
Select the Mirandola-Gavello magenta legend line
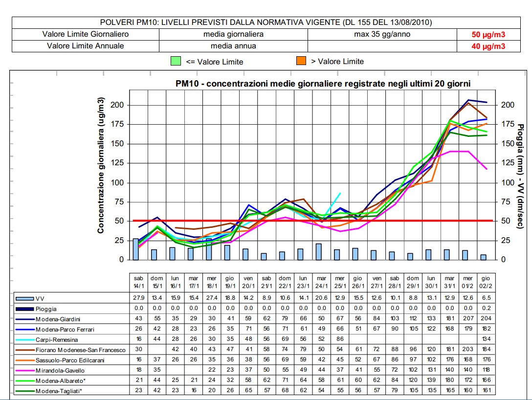25,370
